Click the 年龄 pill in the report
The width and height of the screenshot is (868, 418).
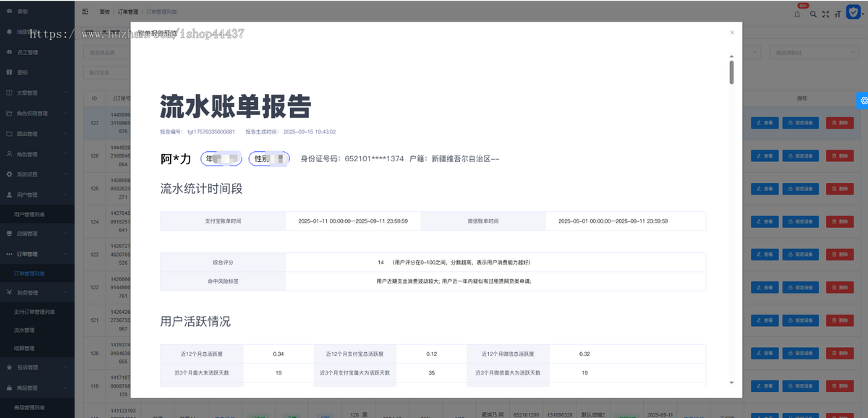(222, 158)
